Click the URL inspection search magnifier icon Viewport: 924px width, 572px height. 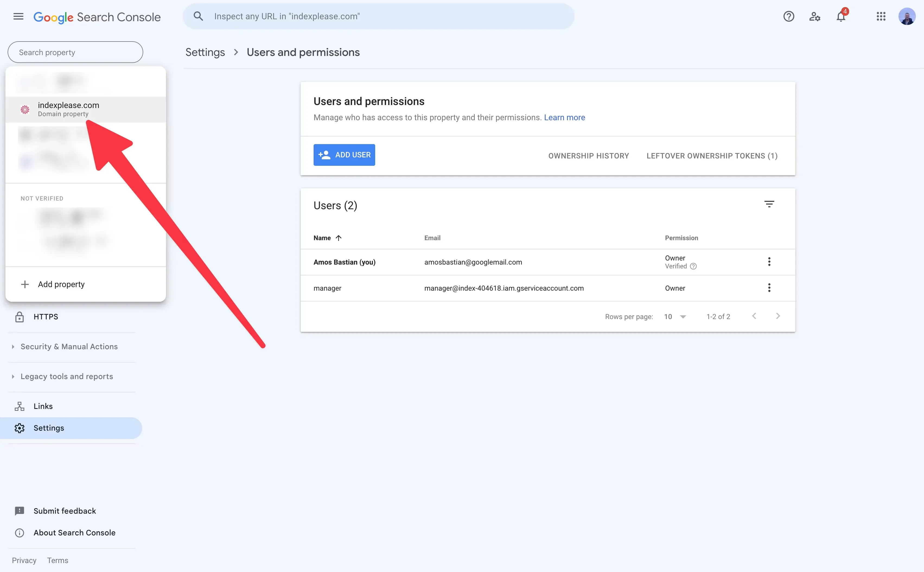tap(198, 16)
